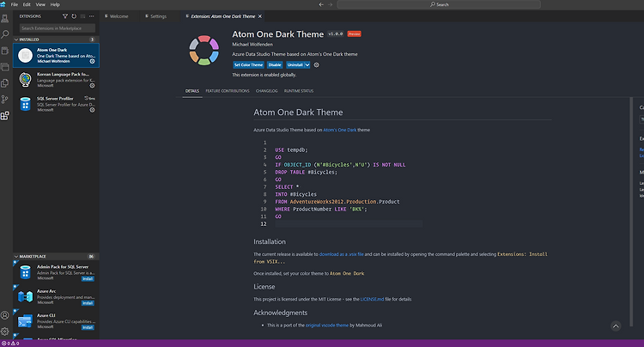Open the RUNTIME STATUS tab
Screen dimensions: 644x347
pyautogui.click(x=299, y=91)
